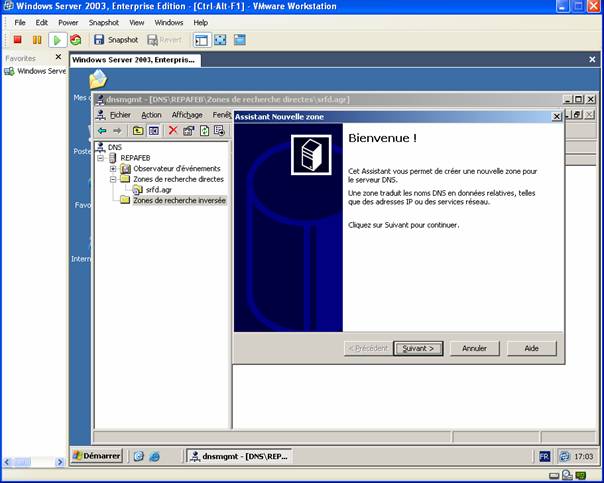Select the srfd.agr zone
Screen dimensions: 604x483
159,190
